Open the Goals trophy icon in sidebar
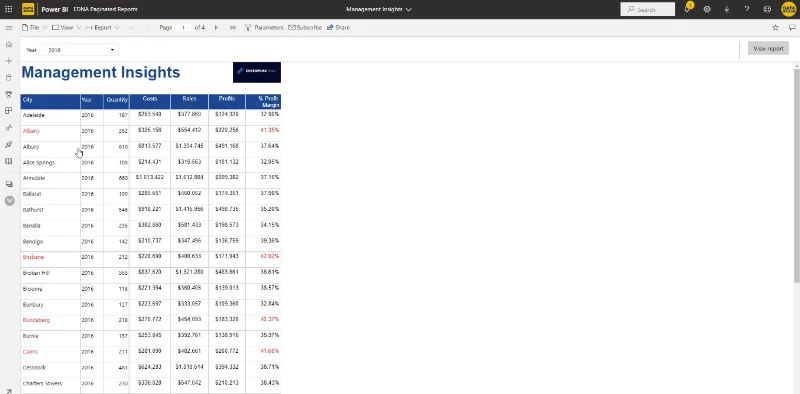Screen dimensions: 800x394 click(x=9, y=94)
